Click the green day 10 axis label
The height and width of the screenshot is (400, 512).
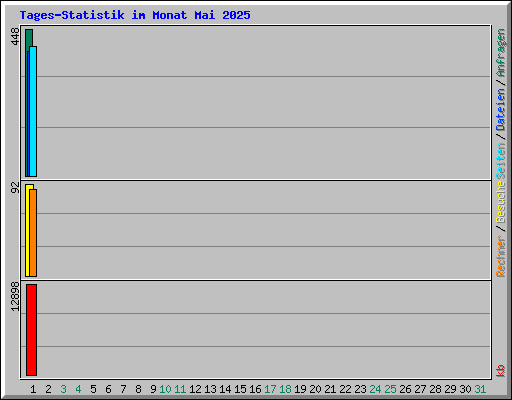click(165, 389)
